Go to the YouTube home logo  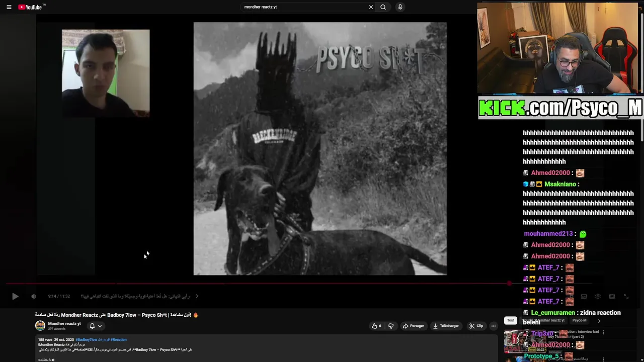31,7
